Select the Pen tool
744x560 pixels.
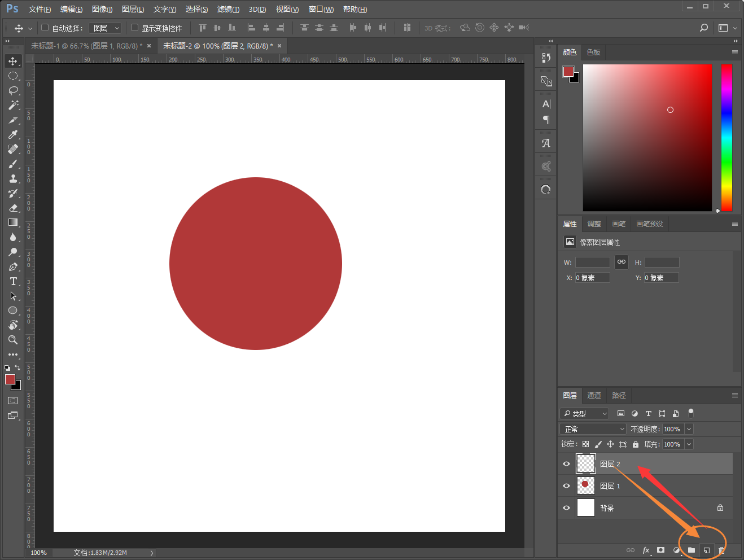13,266
